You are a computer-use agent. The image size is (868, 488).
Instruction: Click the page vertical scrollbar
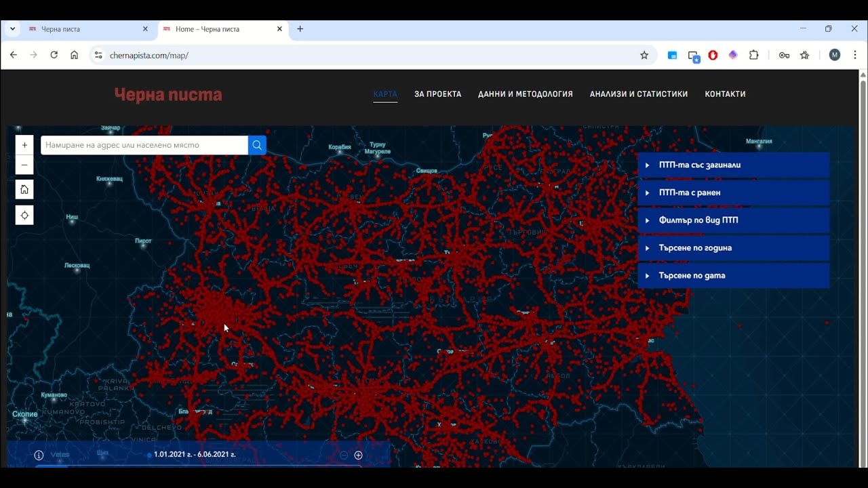point(863,268)
